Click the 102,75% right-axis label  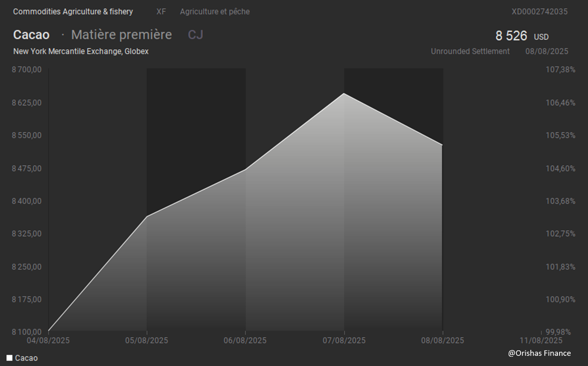(560, 234)
